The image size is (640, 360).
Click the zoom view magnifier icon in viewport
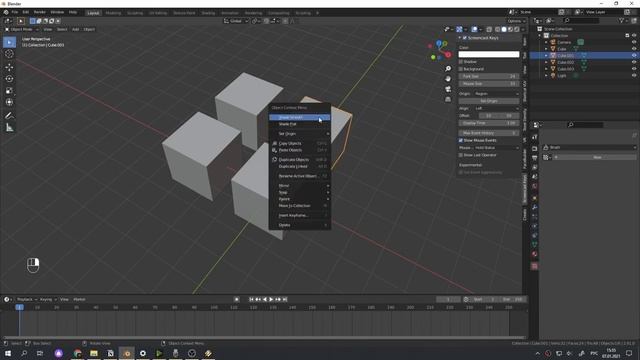coord(448,69)
